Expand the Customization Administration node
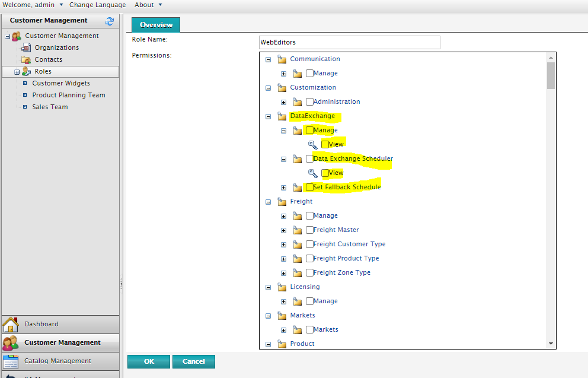Image resolution: width=588 pixels, height=378 pixels. 283,102
